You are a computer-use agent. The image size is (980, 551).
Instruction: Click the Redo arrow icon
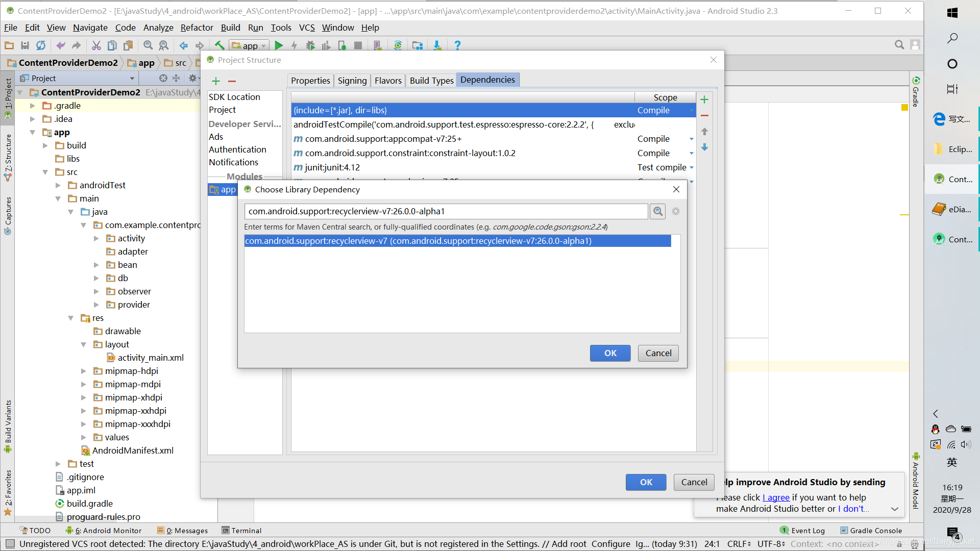[x=77, y=45]
